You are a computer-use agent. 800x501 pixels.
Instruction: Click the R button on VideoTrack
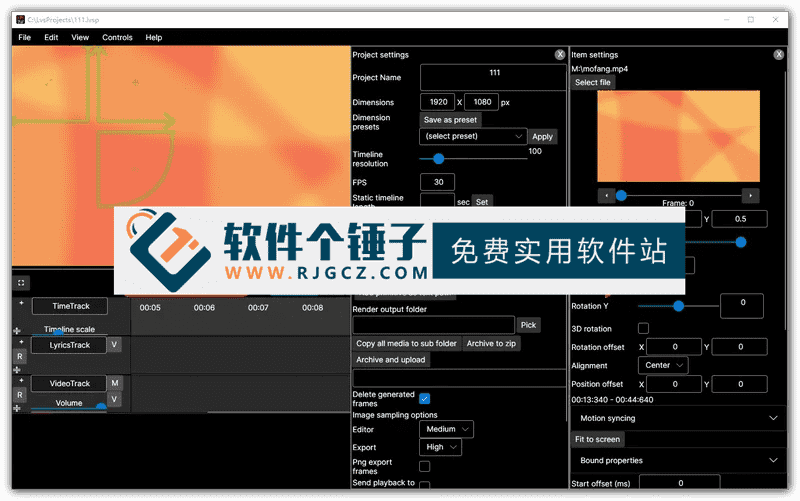pyautogui.click(x=19, y=394)
